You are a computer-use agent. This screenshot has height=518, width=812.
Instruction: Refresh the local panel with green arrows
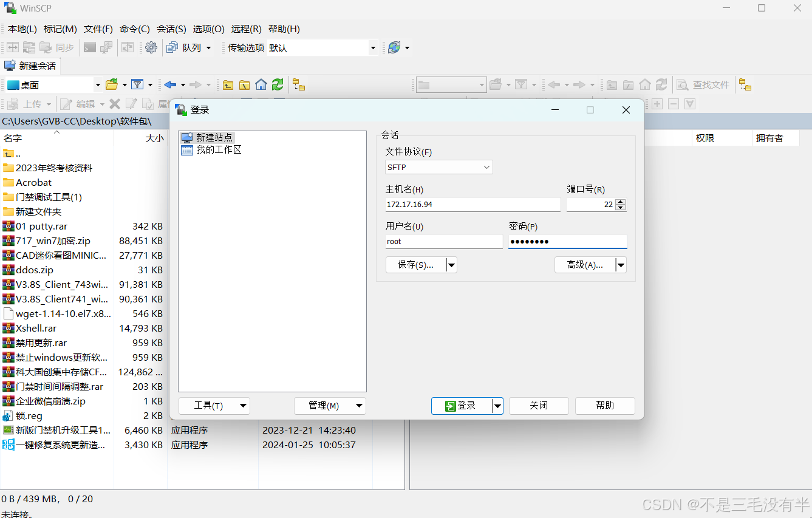click(x=278, y=84)
